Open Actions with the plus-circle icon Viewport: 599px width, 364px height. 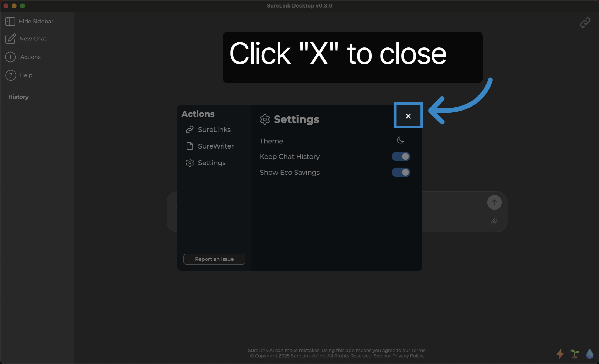(x=11, y=57)
